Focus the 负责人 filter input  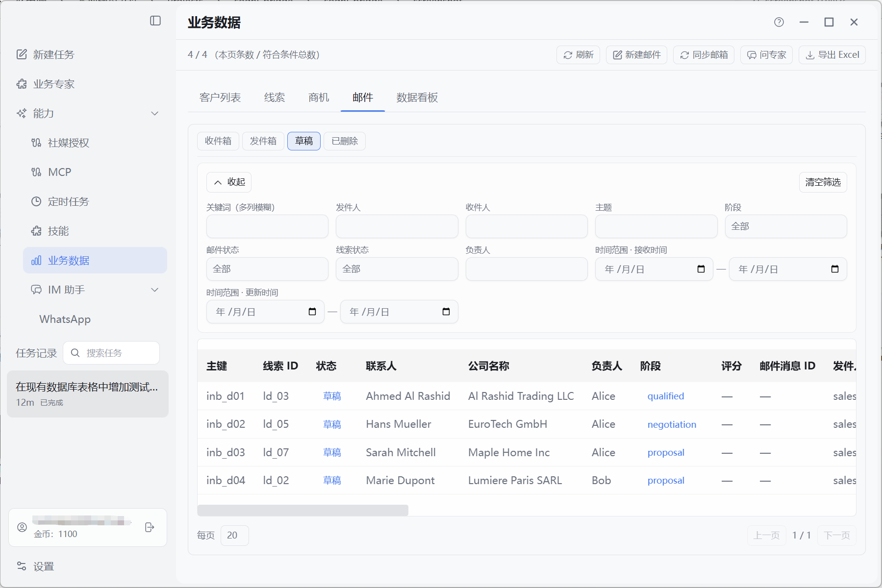[x=527, y=269]
